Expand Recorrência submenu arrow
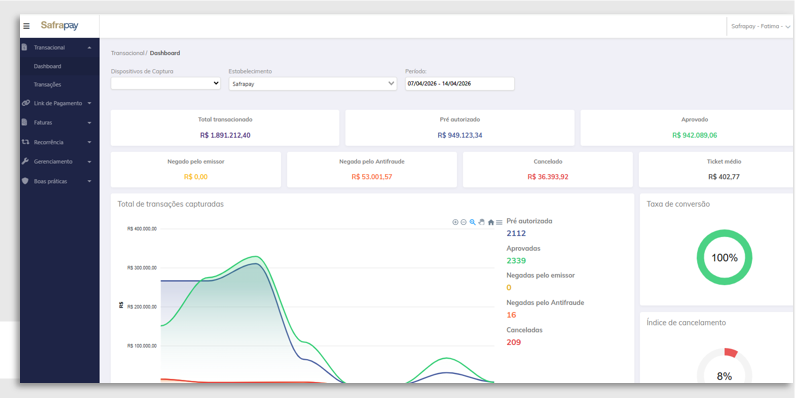The image size is (802, 398). pyautogui.click(x=90, y=142)
